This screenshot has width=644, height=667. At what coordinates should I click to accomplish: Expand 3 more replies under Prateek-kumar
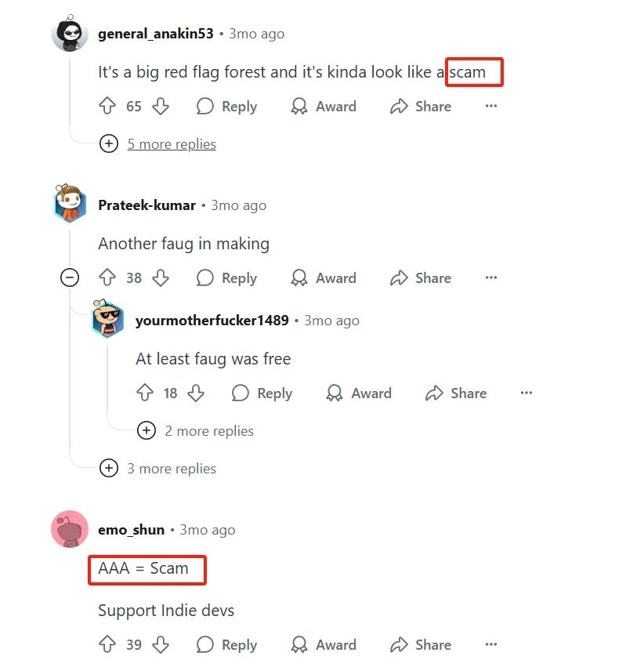(x=172, y=469)
